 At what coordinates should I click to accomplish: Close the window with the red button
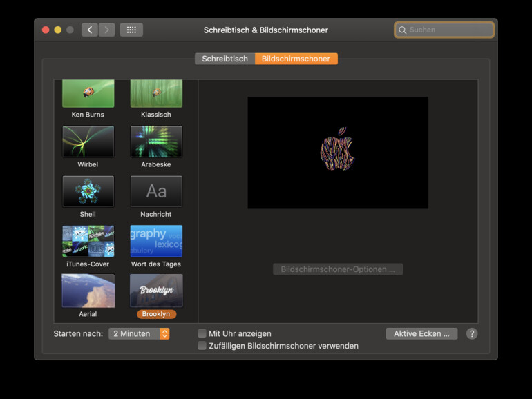(46, 30)
